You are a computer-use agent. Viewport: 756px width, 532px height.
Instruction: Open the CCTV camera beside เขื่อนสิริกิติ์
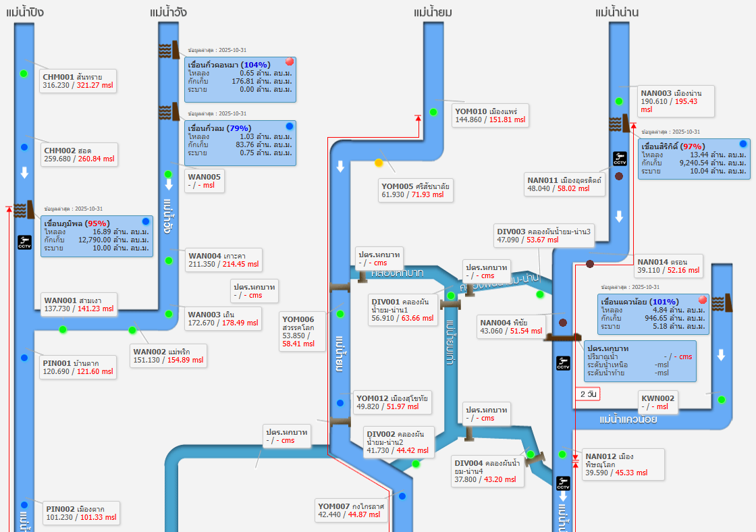(x=620, y=159)
